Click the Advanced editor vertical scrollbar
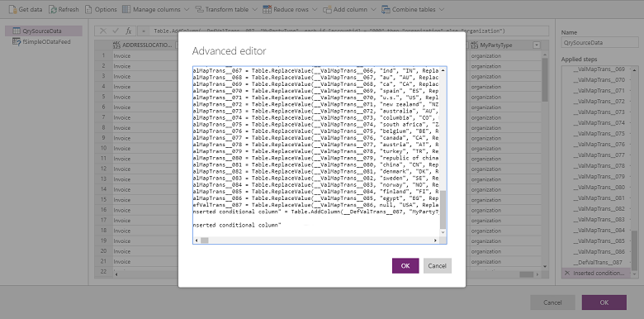 coord(443,210)
